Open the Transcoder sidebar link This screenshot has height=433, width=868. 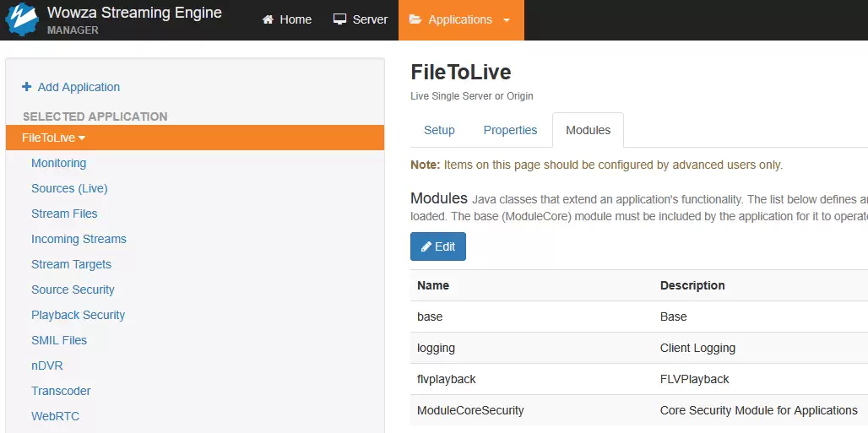click(61, 391)
